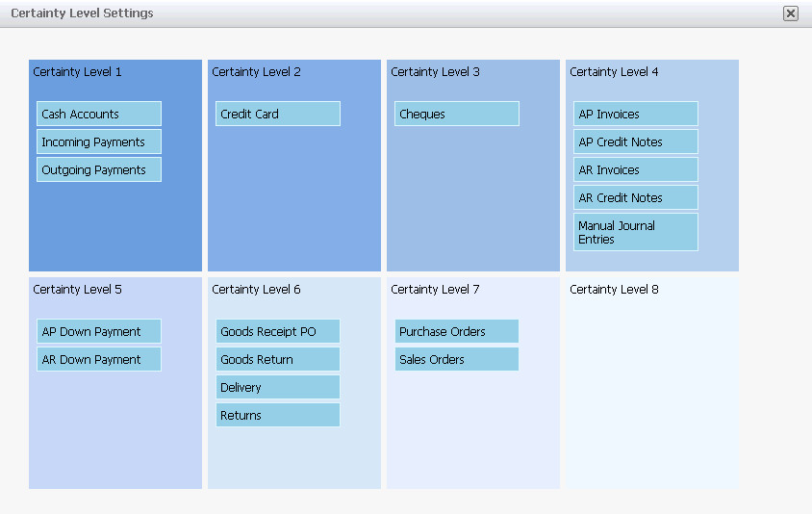Image resolution: width=812 pixels, height=514 pixels.
Task: Click the Goods Receipt PO item
Action: tap(278, 331)
